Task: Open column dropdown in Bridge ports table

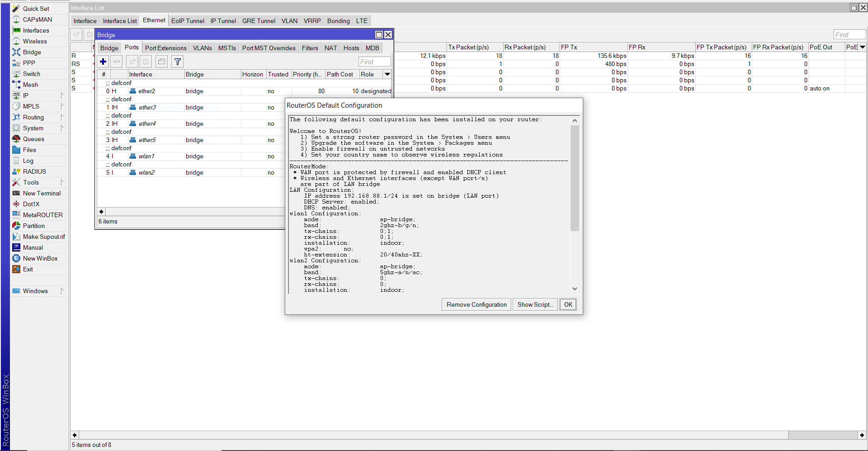Action: tap(387, 74)
